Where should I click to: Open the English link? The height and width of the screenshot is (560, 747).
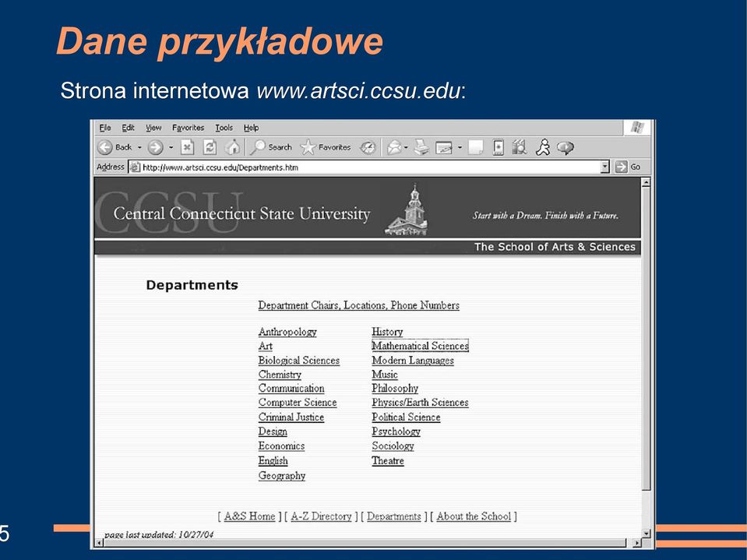click(273, 461)
